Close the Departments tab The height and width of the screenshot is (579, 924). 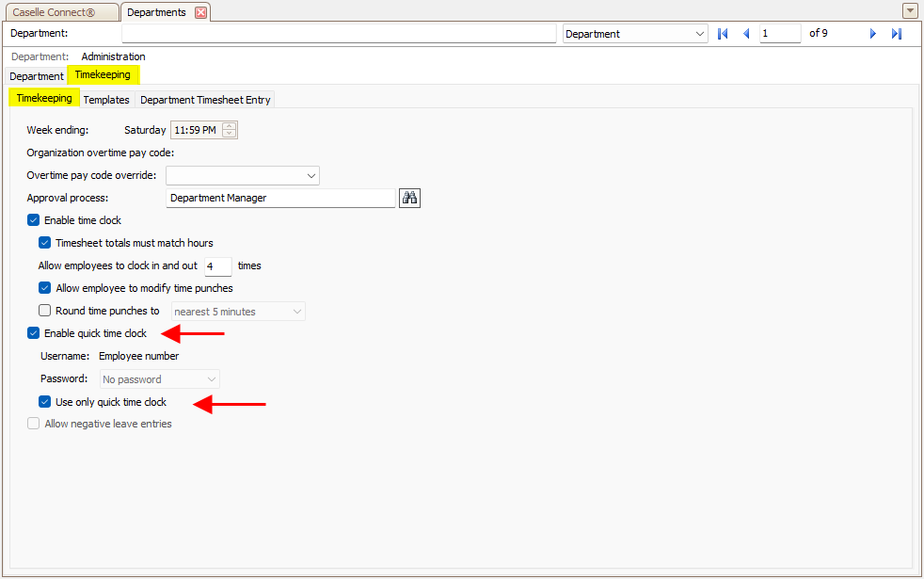point(200,12)
